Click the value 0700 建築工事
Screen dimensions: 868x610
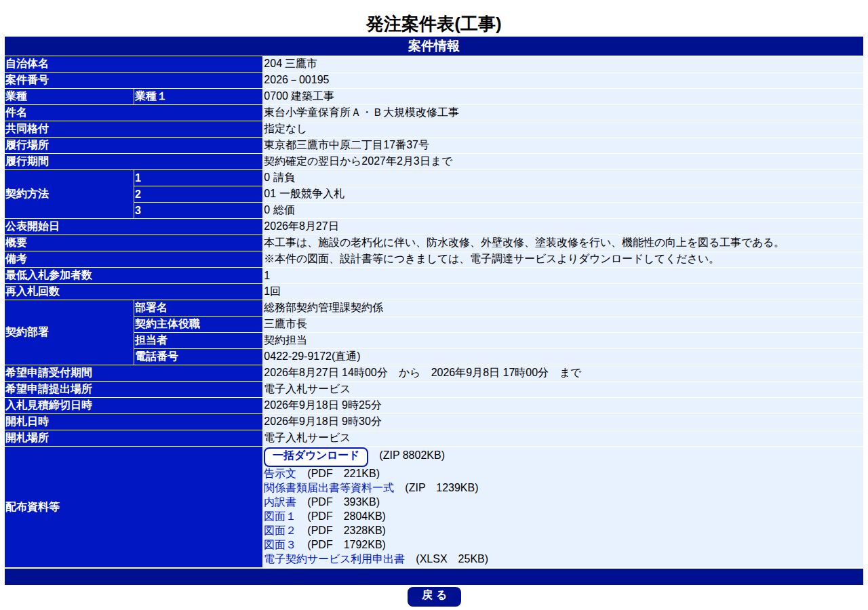point(299,96)
